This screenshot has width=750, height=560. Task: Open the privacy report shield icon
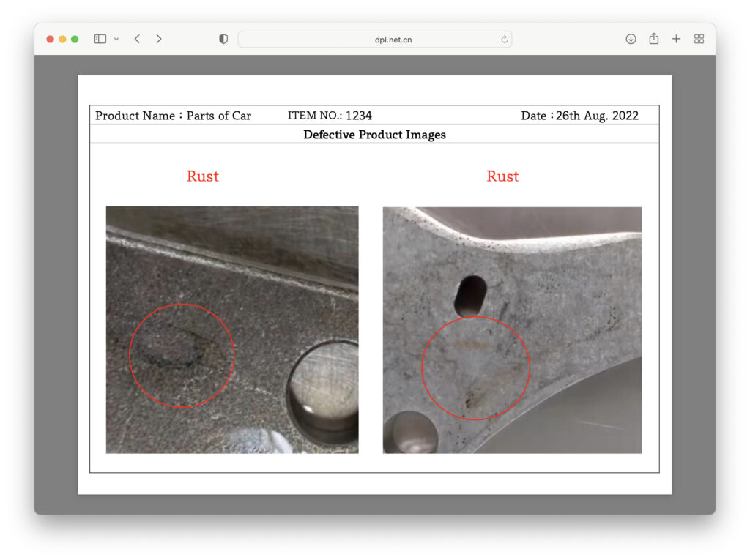point(223,39)
